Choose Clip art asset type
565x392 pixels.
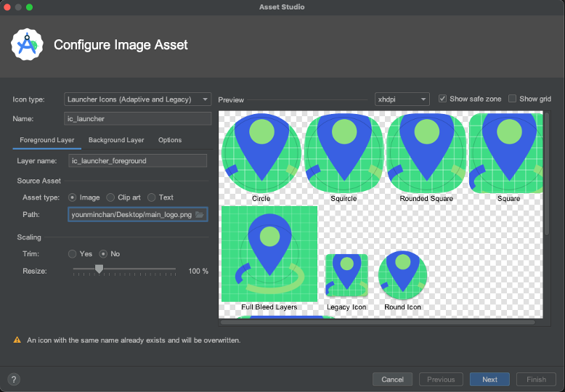point(110,197)
